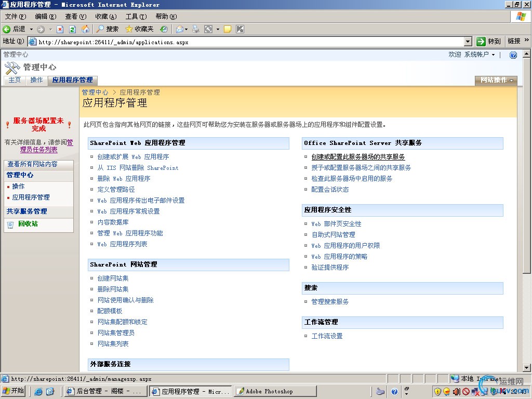The image size is (532, 399).
Task: Open the Forward button dropdown arrow
Action: 50,29
